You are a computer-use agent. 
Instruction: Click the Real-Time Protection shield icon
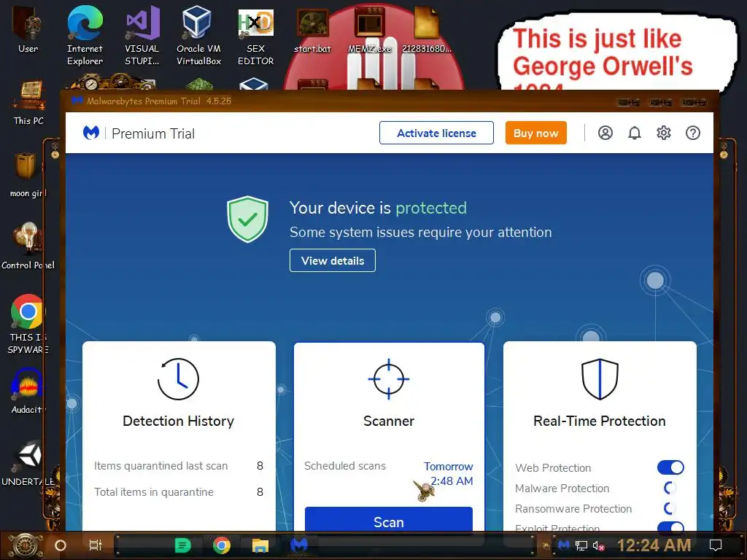[x=600, y=379]
